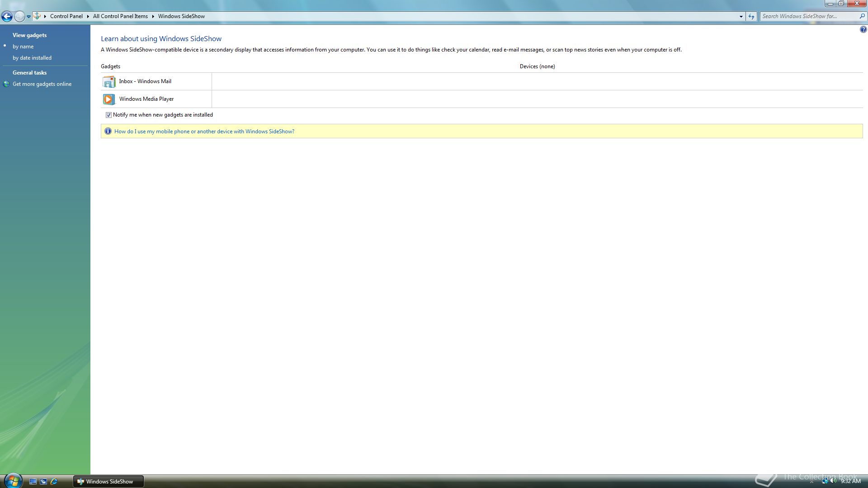Select the Windows SideShow breadcrumb
The width and height of the screenshot is (868, 488).
[x=181, y=16]
